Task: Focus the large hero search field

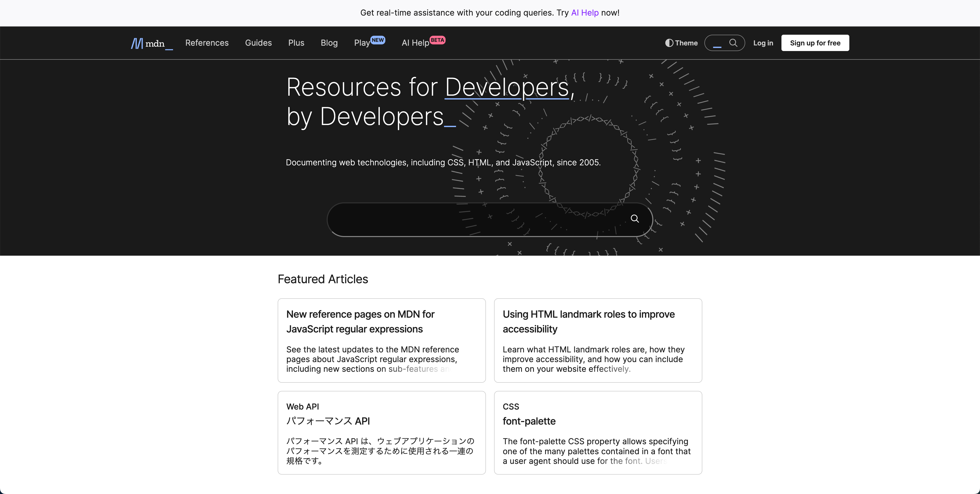Action: tap(475, 219)
